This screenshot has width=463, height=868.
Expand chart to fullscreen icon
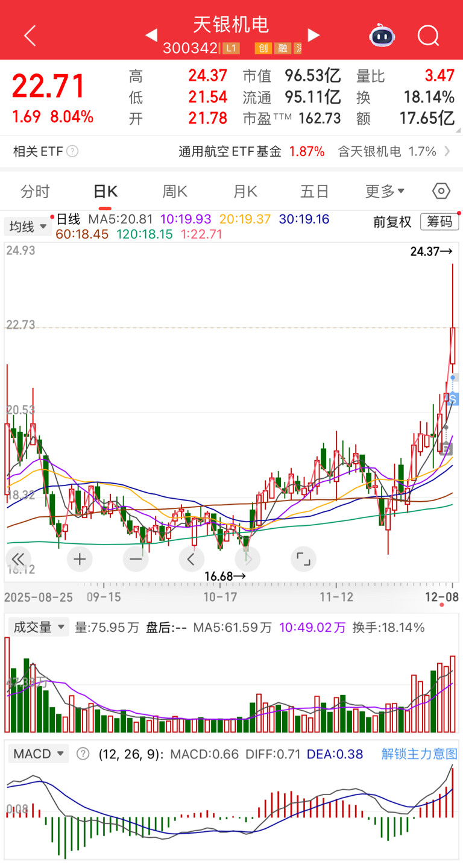(303, 560)
